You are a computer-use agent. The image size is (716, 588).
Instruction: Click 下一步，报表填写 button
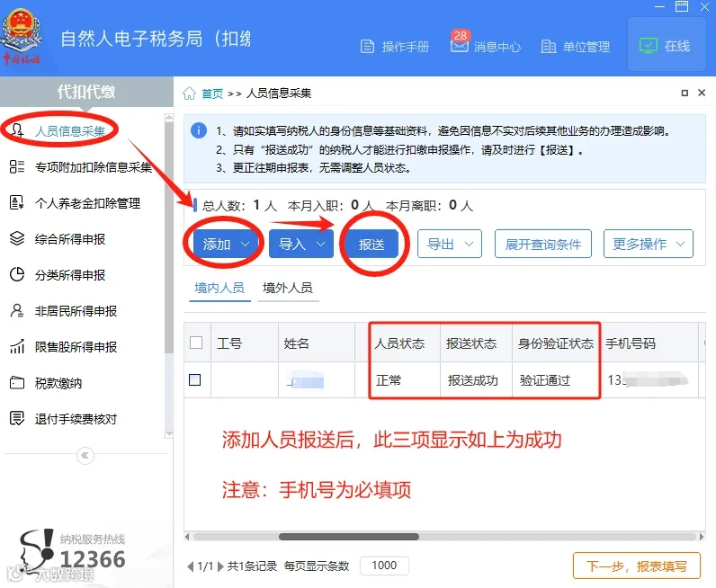tap(637, 566)
